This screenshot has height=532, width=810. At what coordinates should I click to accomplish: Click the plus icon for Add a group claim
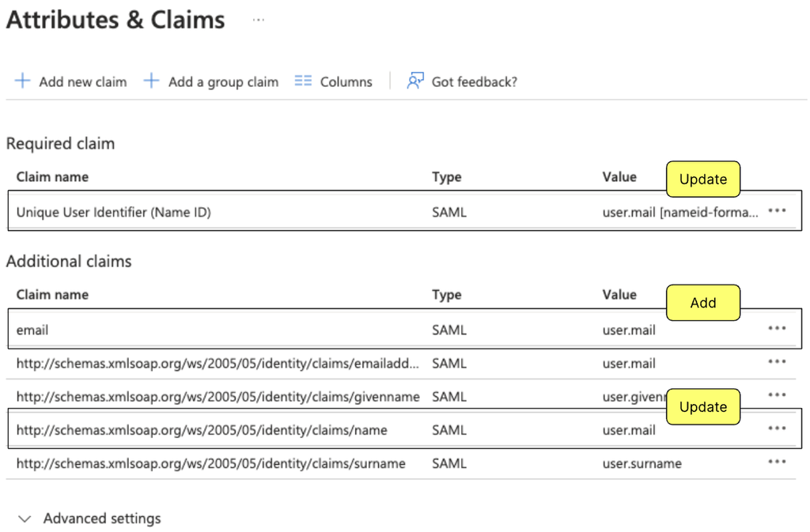150,81
